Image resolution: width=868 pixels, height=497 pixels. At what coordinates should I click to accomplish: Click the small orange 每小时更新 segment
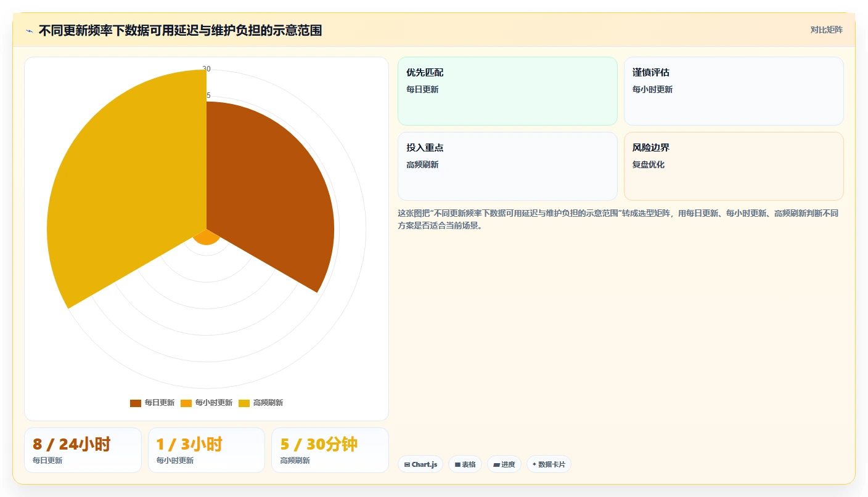(207, 237)
